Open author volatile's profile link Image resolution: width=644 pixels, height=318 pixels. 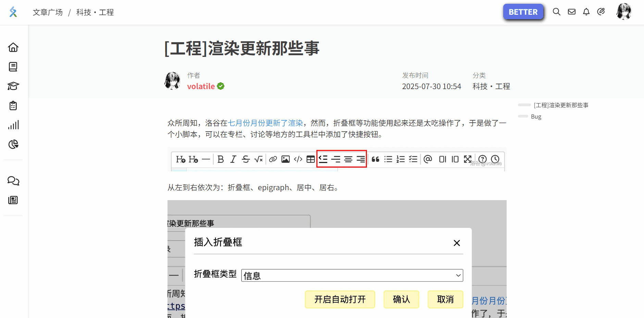pos(201,86)
